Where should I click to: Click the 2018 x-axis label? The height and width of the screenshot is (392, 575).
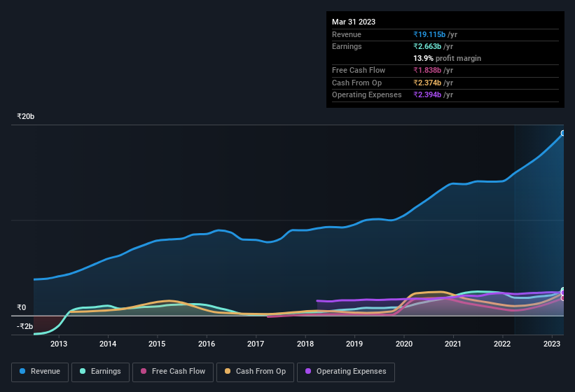coord(305,344)
